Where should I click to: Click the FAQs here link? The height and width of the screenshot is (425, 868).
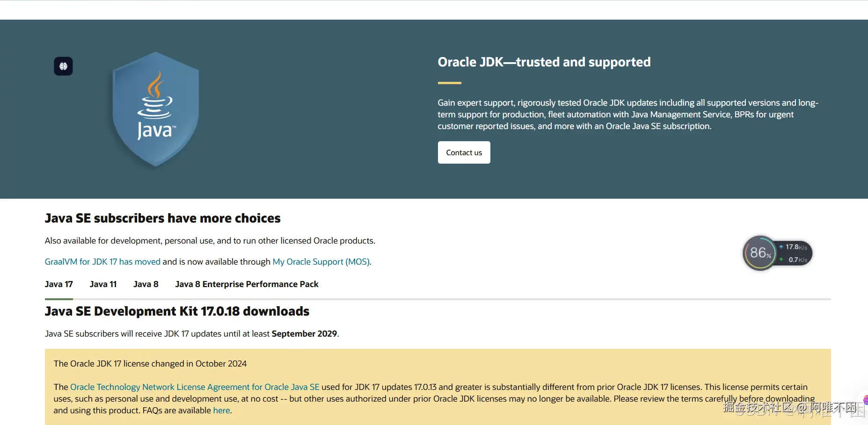pyautogui.click(x=221, y=411)
